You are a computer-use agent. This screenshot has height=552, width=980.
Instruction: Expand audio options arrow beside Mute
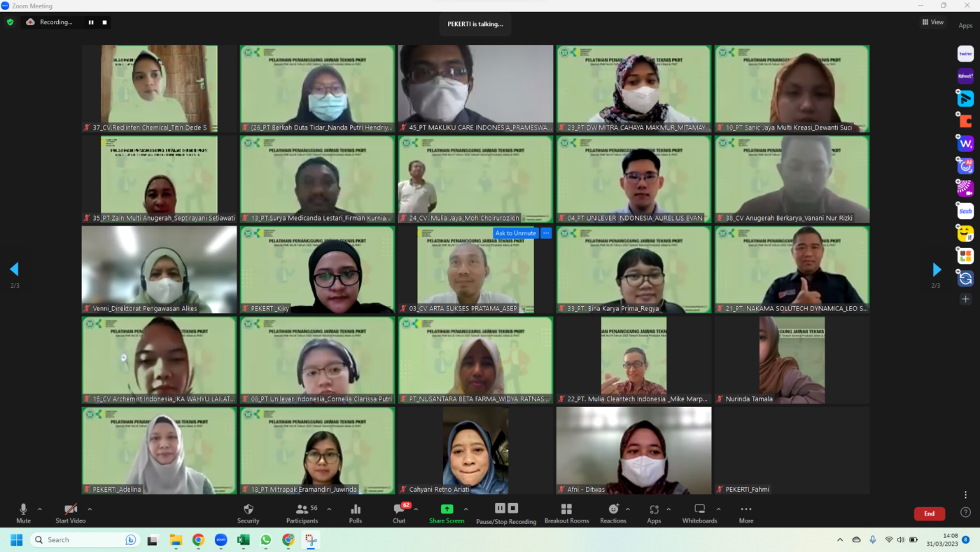point(39,509)
